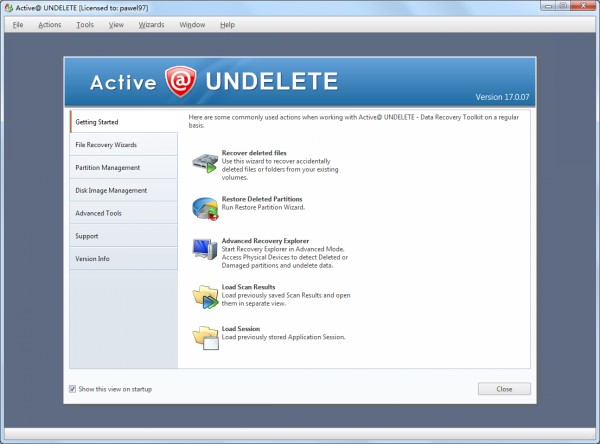Close the Active@ UNDELETE main window
Image resolution: width=600 pixels, height=444 pixels.
point(583,5)
